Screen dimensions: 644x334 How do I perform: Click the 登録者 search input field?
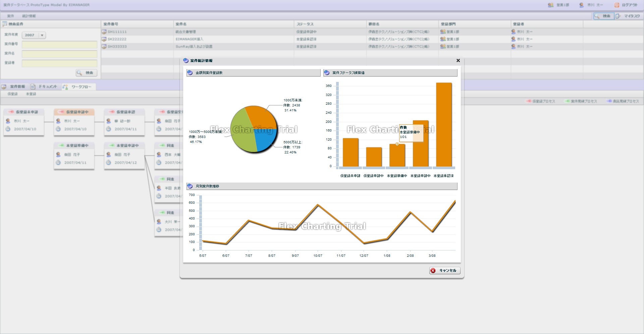click(59, 63)
